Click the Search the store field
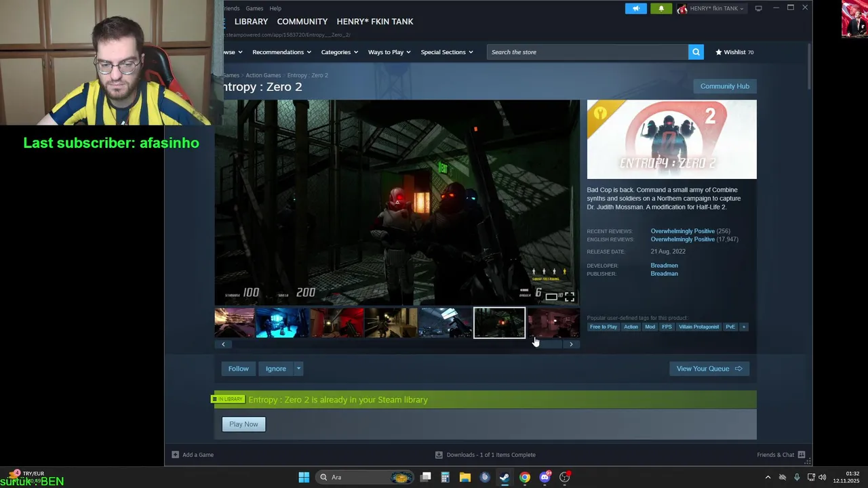The image size is (868, 488). tap(587, 52)
